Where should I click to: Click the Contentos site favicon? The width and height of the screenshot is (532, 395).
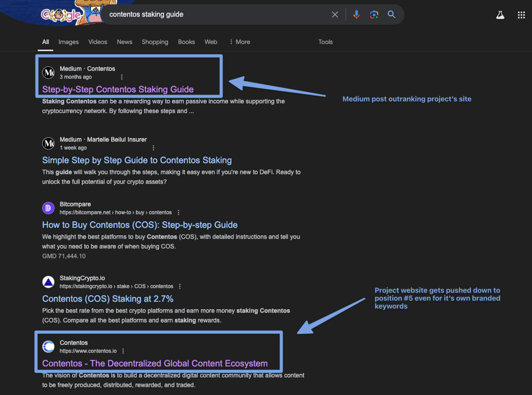48,347
